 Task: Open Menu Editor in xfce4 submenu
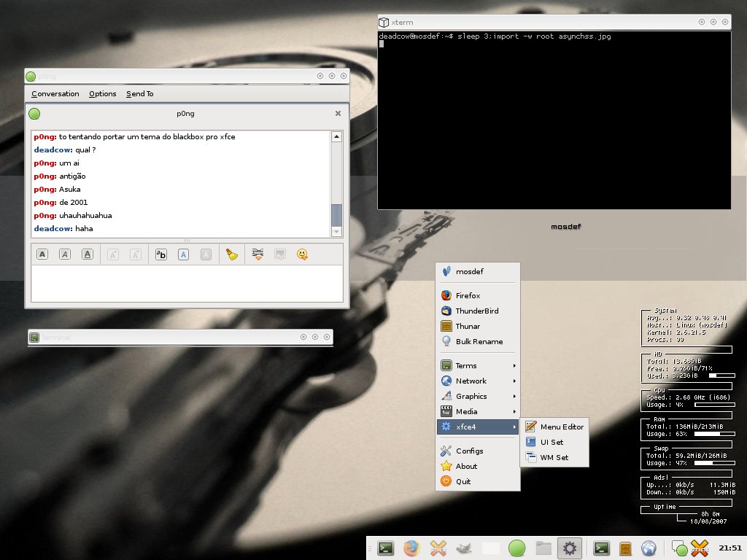(554, 427)
